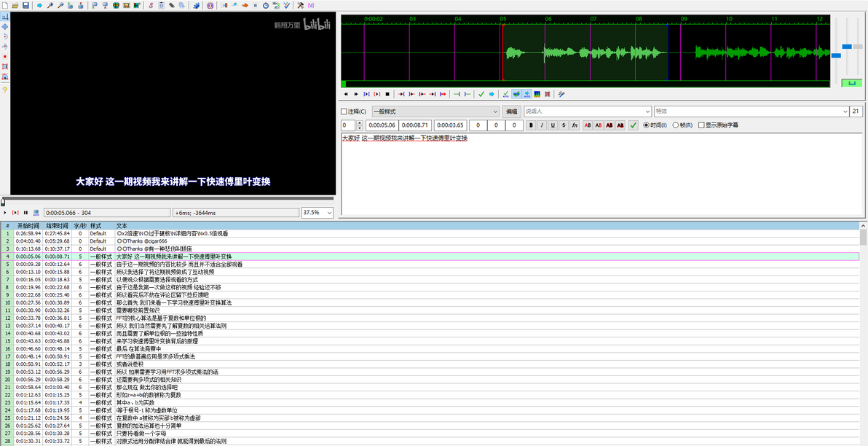Pause the video playback

click(x=25, y=213)
